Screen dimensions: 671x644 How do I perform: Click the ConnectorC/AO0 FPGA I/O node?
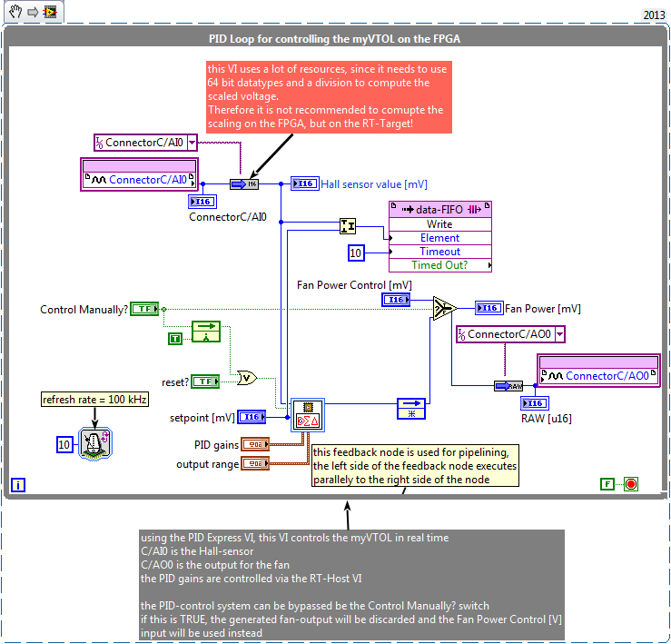click(x=598, y=371)
